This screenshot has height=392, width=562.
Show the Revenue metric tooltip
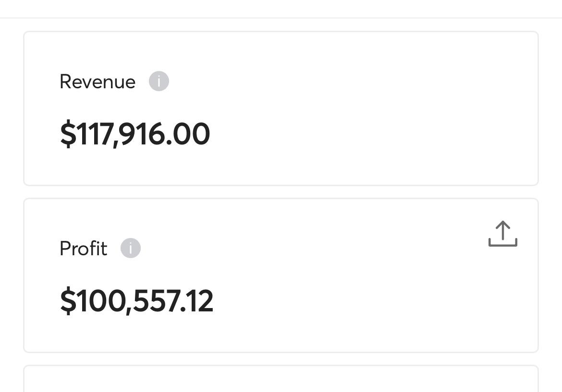coord(159,81)
